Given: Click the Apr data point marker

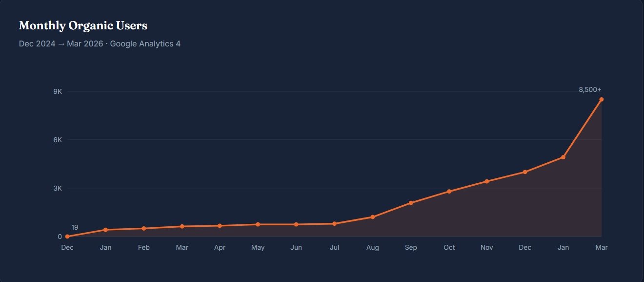Looking at the screenshot, I should point(220,226).
